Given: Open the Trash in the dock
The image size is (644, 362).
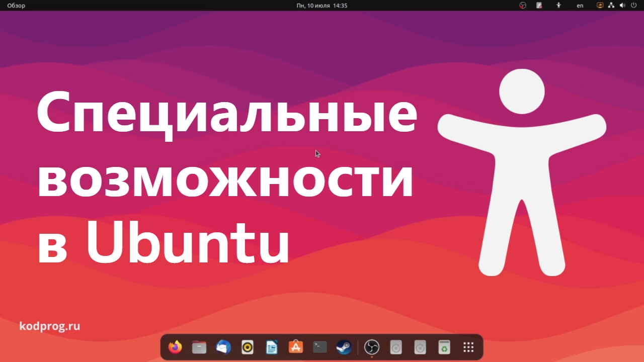Looking at the screenshot, I should [x=444, y=347].
